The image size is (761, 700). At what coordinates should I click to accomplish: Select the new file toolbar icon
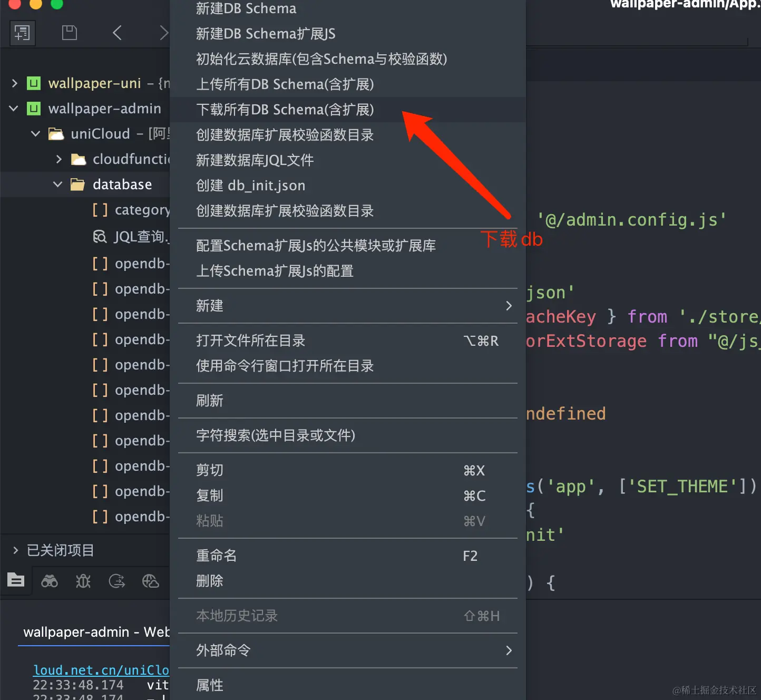(22, 33)
